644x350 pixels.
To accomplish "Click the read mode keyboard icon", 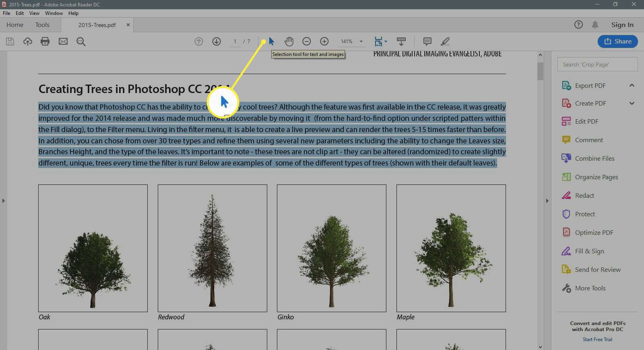I will [401, 41].
